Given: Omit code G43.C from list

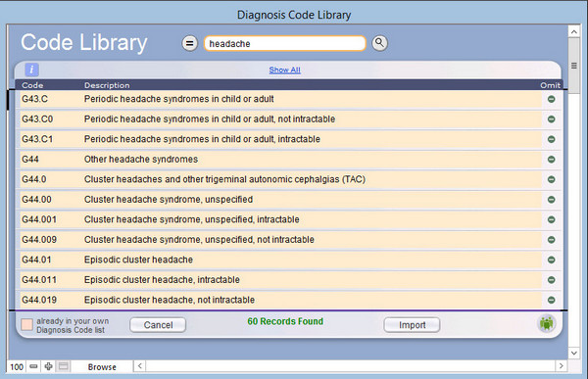Looking at the screenshot, I should 551,99.
